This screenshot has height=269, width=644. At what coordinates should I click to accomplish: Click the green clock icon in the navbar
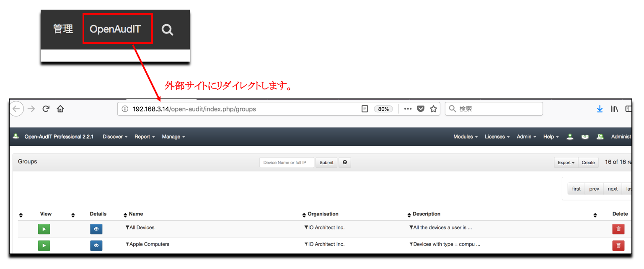[x=600, y=137]
